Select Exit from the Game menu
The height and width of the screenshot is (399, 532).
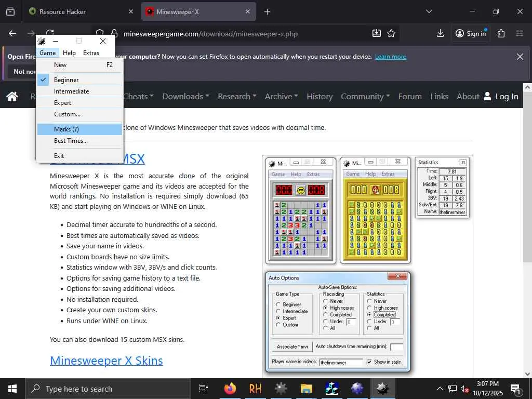(79, 156)
